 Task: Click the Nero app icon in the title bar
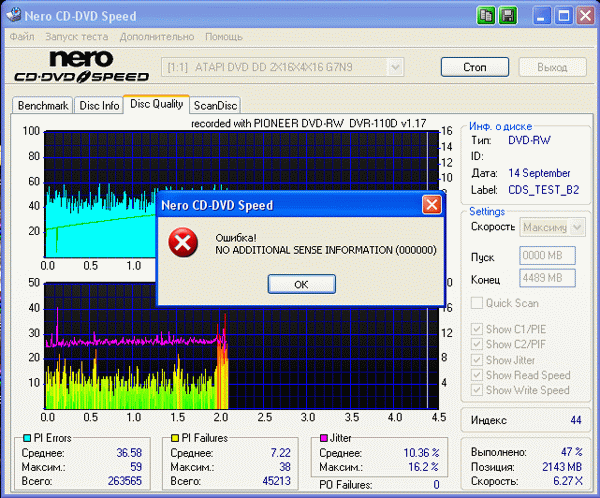pos(14,15)
